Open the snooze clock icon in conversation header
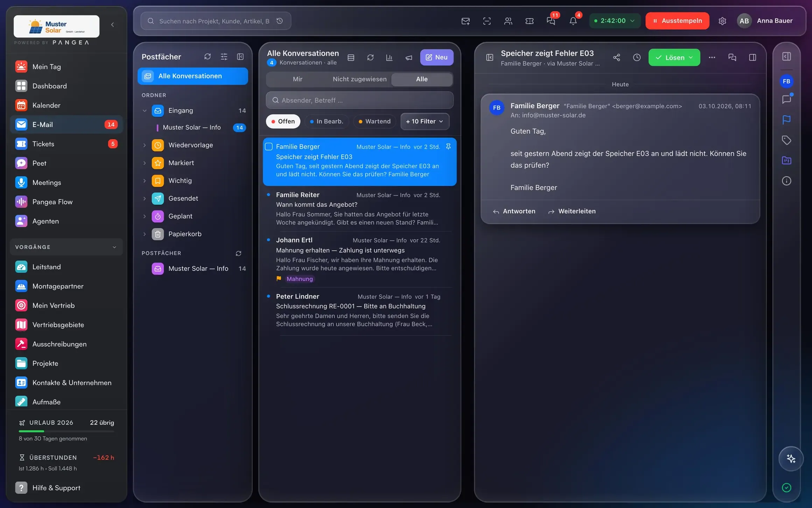Viewport: 812px width, 508px height. click(x=637, y=57)
